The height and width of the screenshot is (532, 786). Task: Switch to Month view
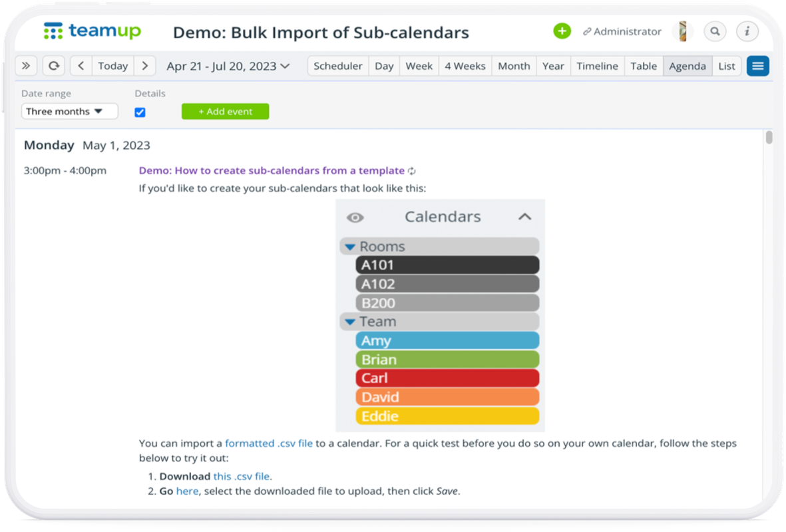514,66
